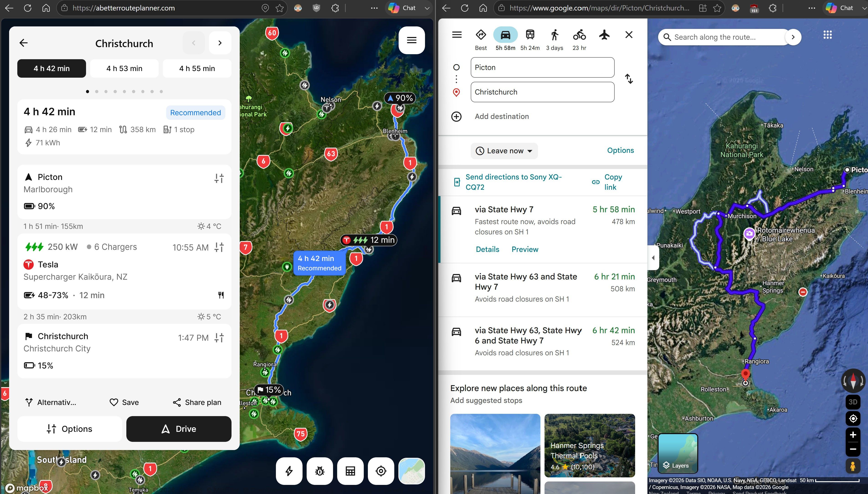Open Extensions in Google Maps browser window

tap(773, 8)
